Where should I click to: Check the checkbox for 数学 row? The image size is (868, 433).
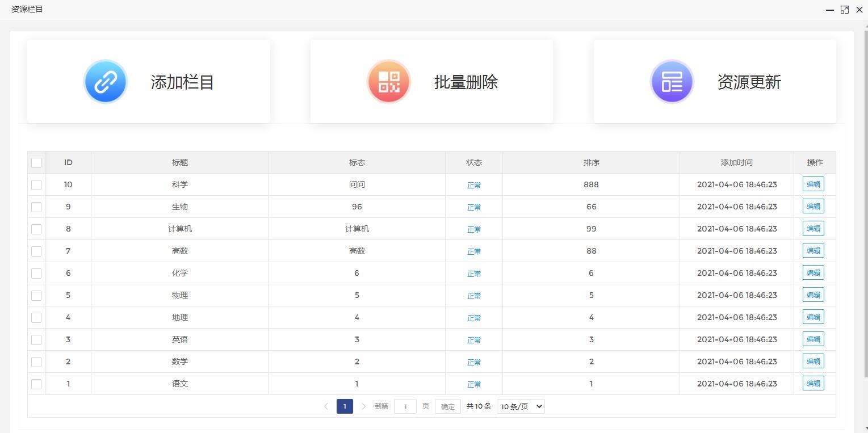(36, 361)
